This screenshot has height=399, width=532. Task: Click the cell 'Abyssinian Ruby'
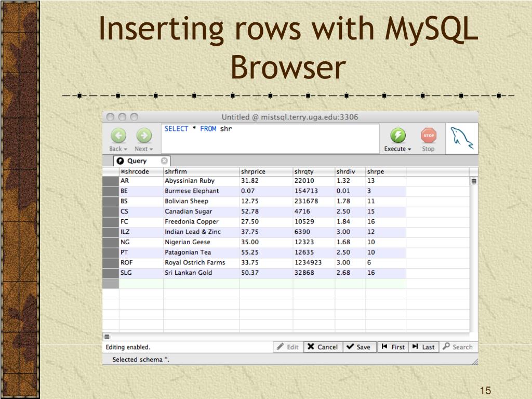[x=202, y=181]
